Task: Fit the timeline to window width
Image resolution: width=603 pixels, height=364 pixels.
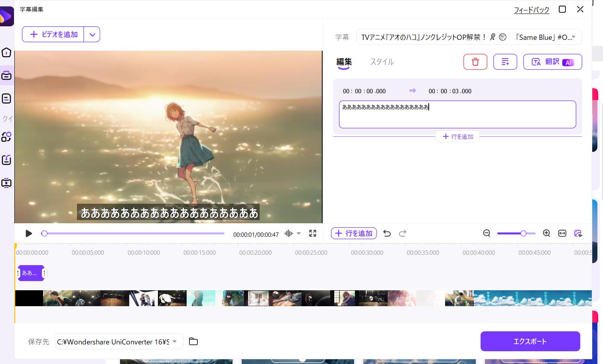Action: [562, 233]
